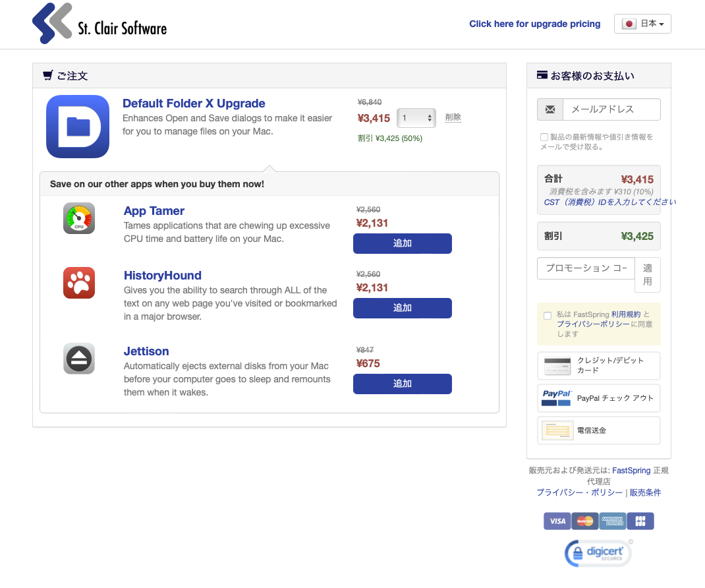Click the 合計 ¥3,415 total amount
The width and height of the screenshot is (705, 588).
(637, 179)
